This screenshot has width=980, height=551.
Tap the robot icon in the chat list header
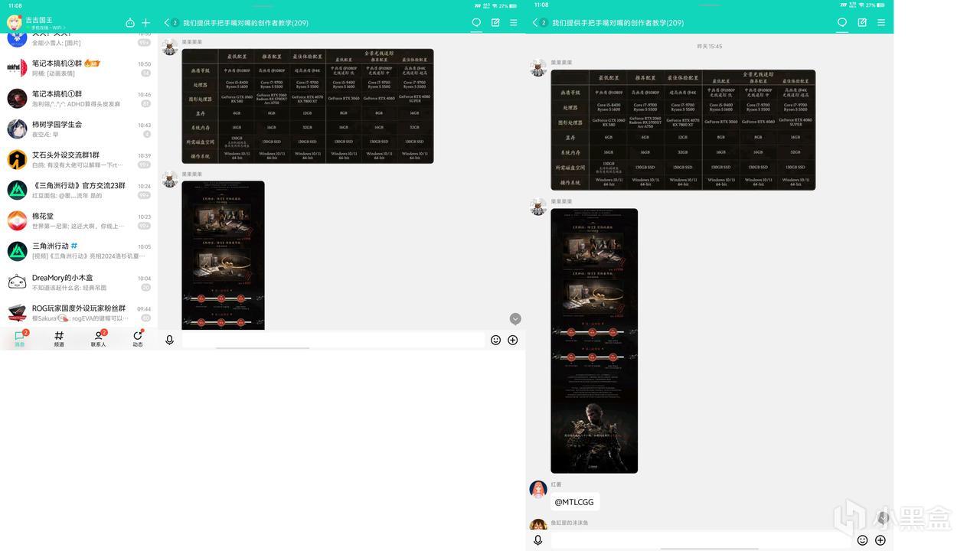(x=130, y=23)
